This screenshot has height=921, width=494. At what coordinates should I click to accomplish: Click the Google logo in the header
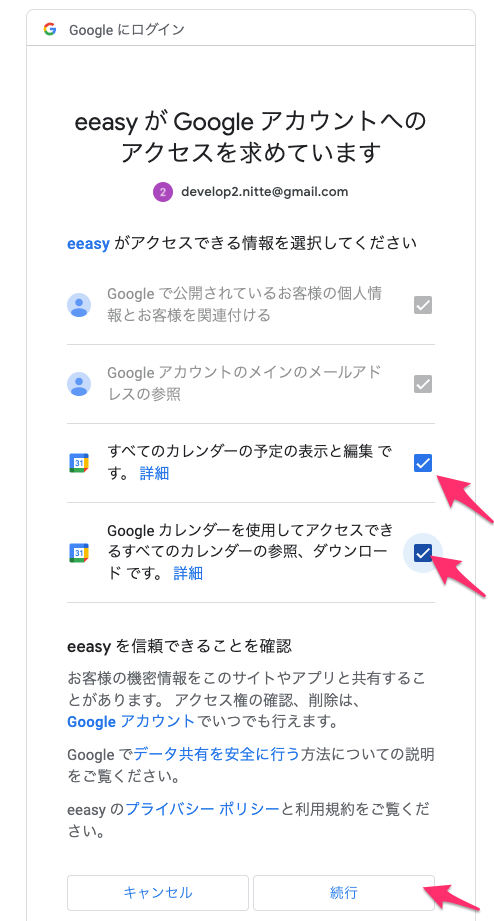tap(49, 29)
